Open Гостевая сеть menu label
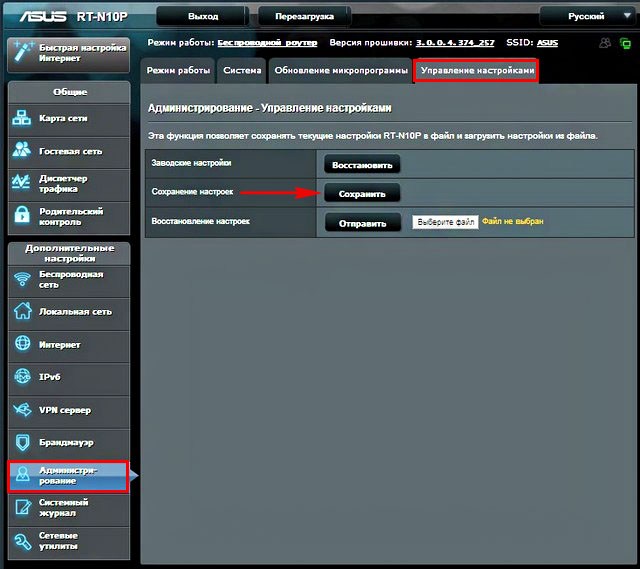The height and width of the screenshot is (569, 640). click(71, 151)
